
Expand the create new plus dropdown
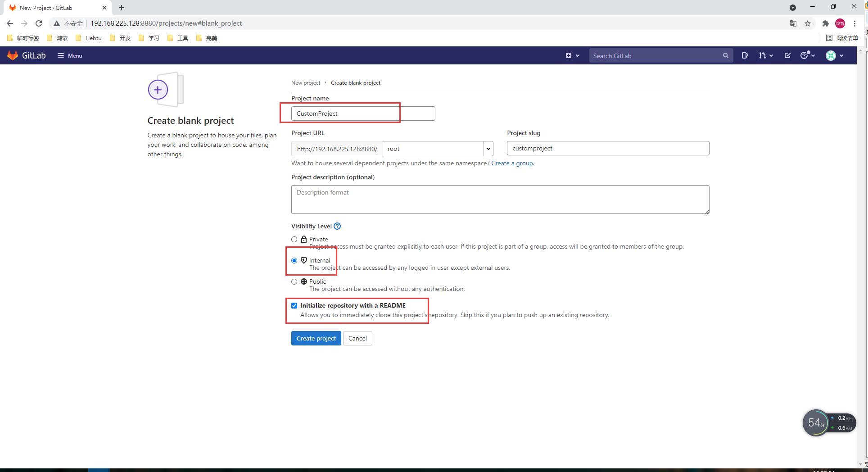click(572, 55)
